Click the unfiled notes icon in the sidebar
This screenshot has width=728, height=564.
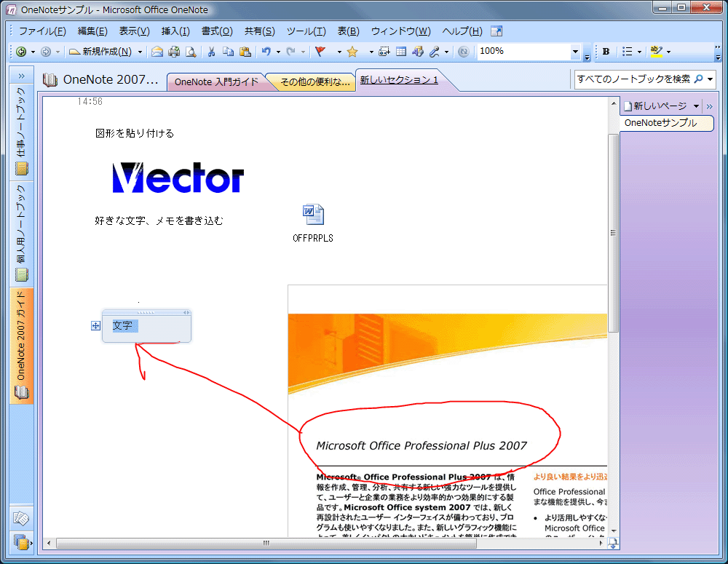pos(21,518)
